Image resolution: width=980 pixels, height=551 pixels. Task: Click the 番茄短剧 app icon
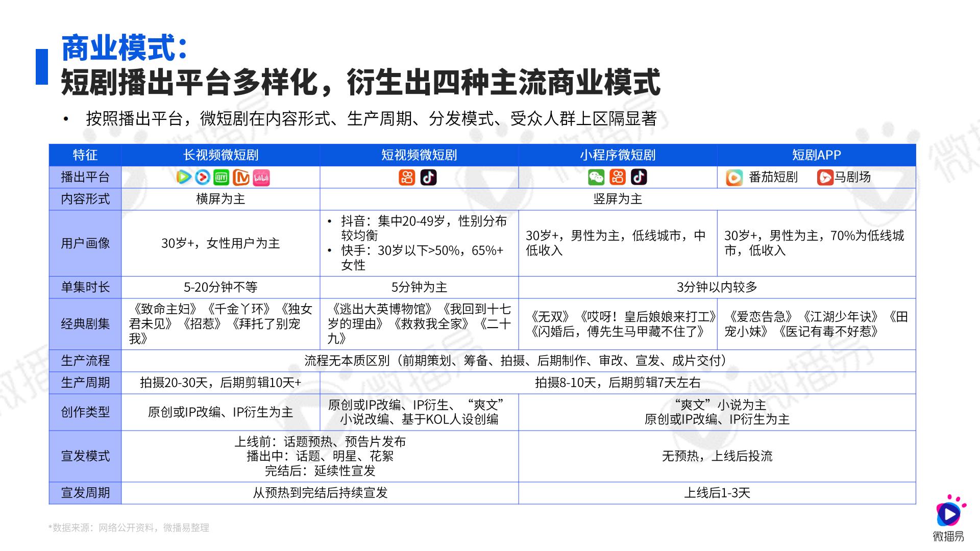[x=734, y=178]
